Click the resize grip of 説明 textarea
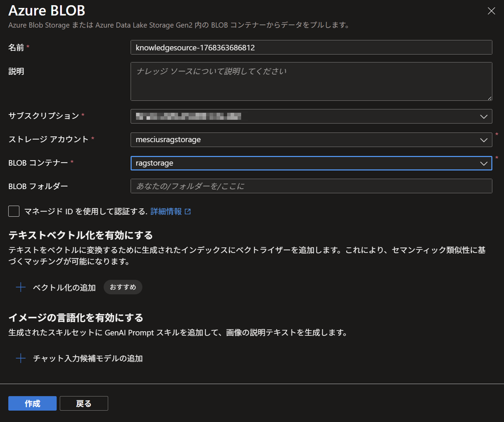The height and width of the screenshot is (422, 504). (489, 98)
